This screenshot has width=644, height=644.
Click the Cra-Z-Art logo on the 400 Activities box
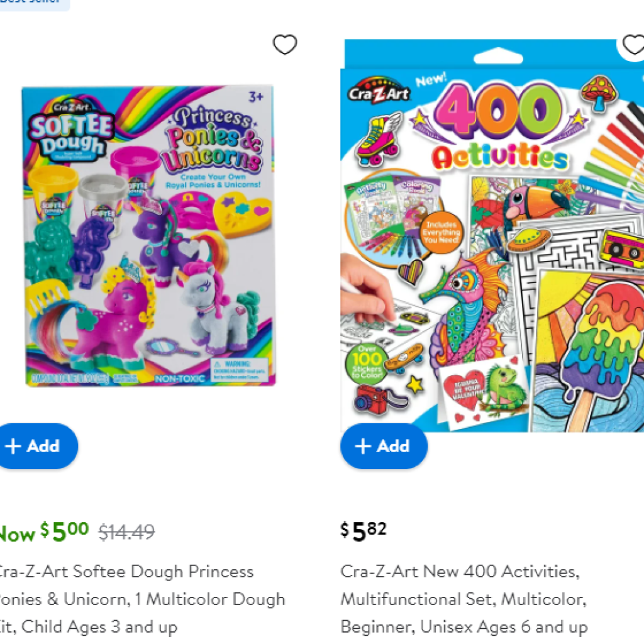[378, 92]
